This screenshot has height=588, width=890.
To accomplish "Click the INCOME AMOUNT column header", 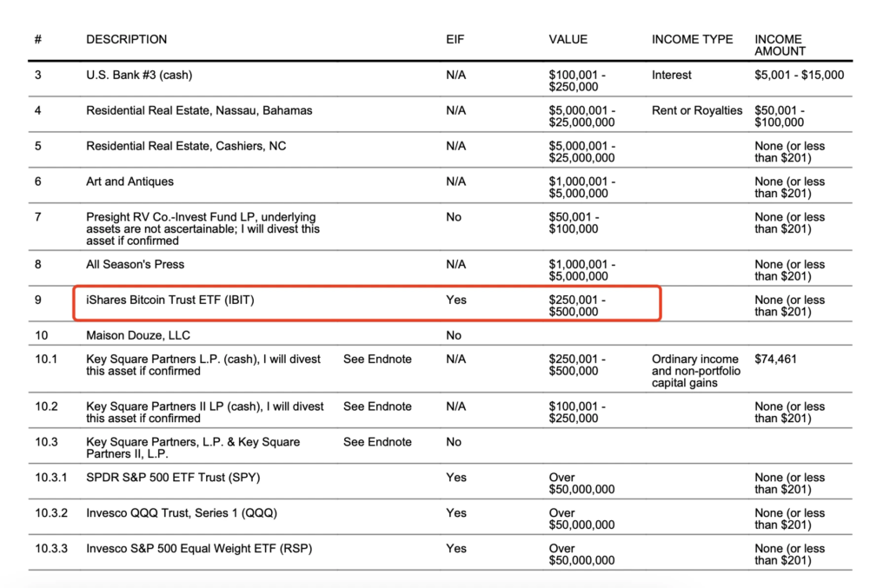I will tap(779, 45).
